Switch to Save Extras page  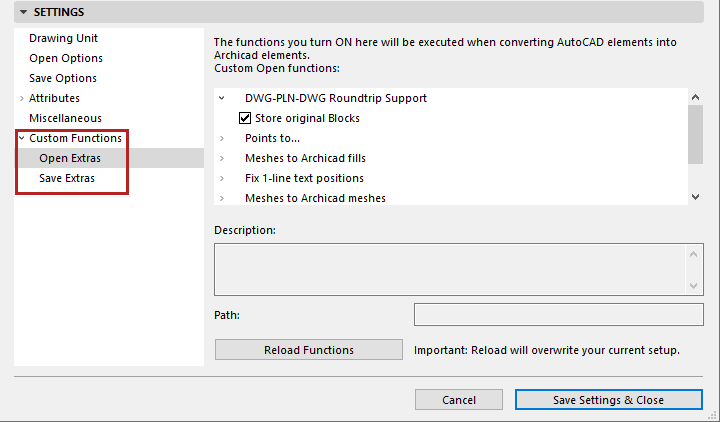tap(69, 178)
